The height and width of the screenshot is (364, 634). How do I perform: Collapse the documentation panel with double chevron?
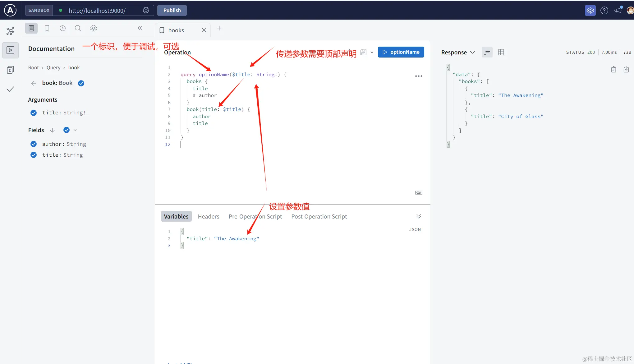point(140,28)
